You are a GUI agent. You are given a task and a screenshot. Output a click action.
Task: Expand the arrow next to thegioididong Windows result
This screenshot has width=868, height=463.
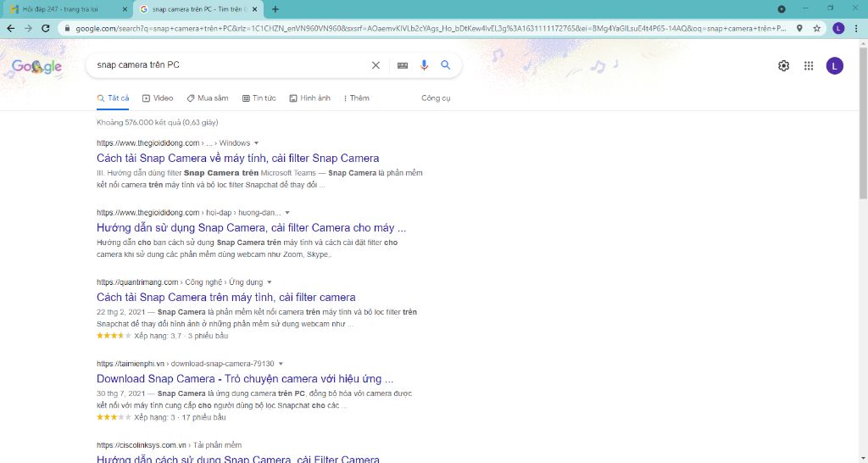tap(256, 143)
